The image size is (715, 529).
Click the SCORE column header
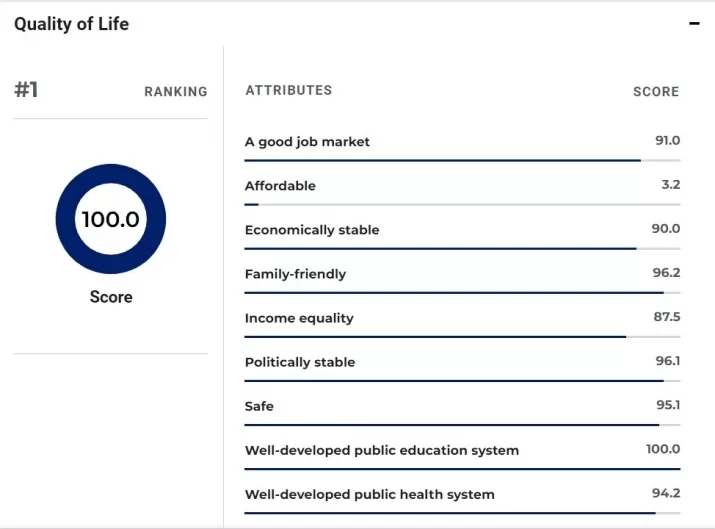(656, 91)
